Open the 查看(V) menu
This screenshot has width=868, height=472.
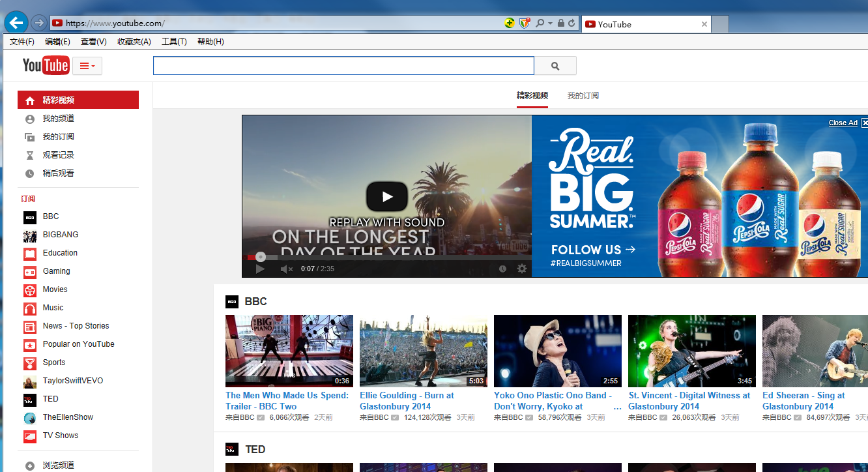93,42
